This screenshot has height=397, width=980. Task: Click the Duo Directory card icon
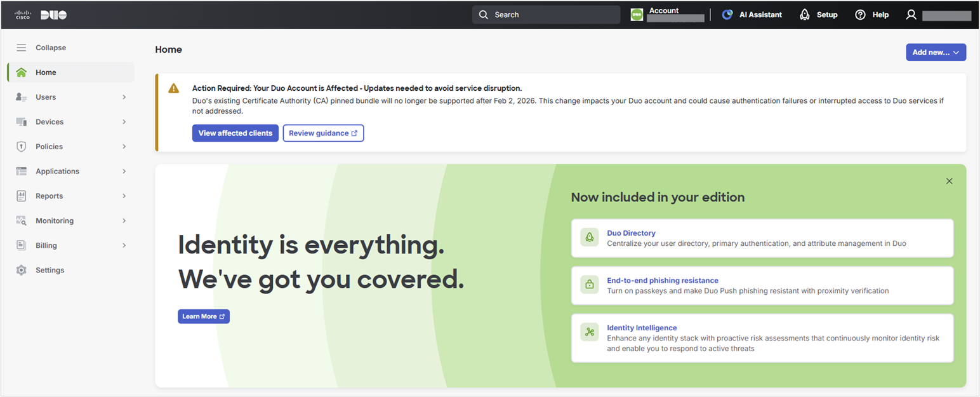590,238
